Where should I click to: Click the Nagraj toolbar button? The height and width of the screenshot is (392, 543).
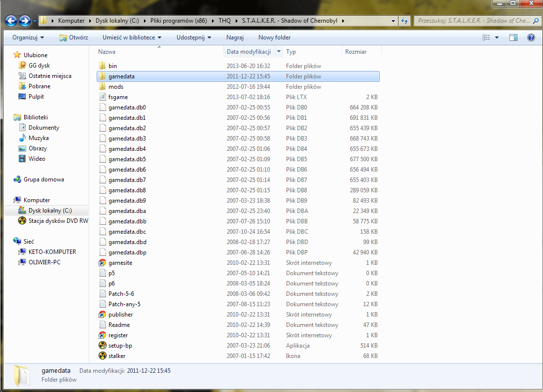[x=235, y=37]
